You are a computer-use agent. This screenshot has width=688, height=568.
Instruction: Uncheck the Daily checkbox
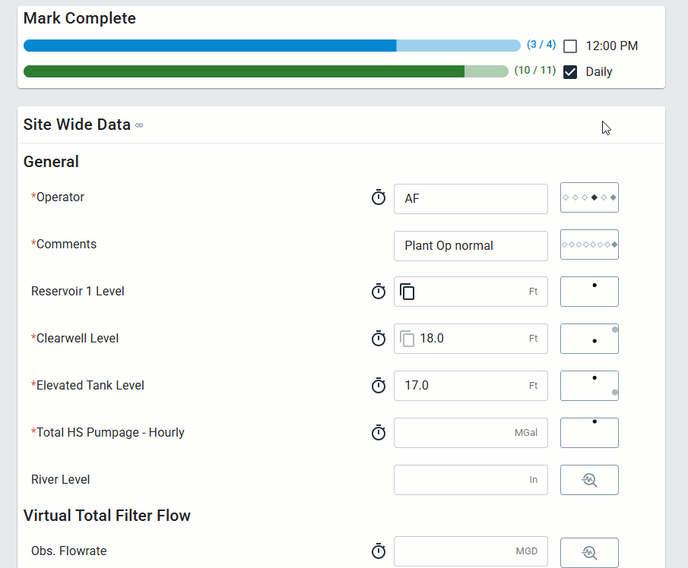[570, 72]
